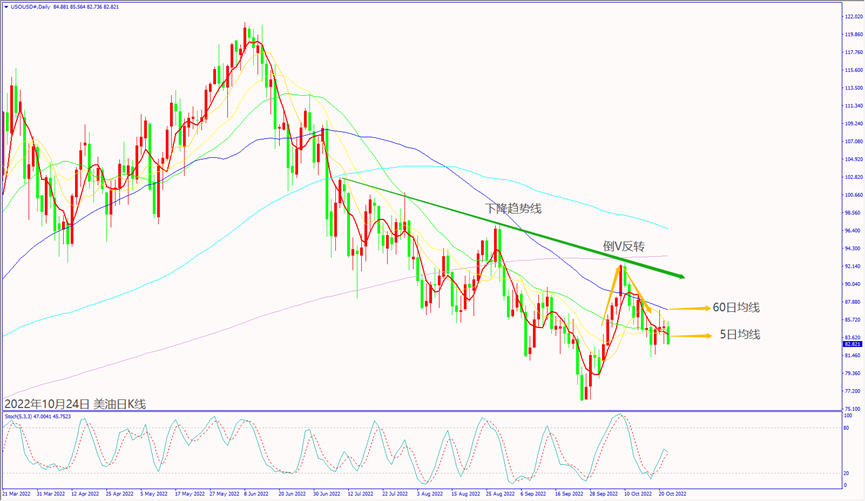Click the 21 Mar 2022 date label
The width and height of the screenshot is (865, 501).
[x=19, y=494]
